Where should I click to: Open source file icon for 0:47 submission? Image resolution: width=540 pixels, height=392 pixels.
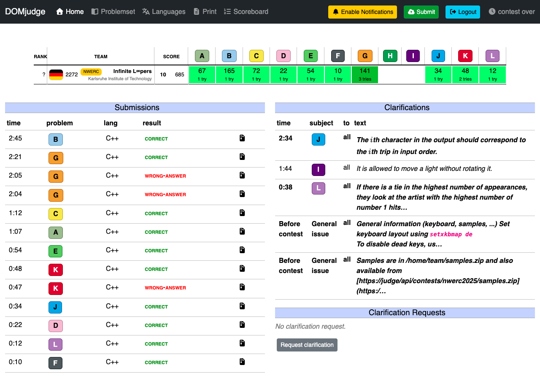(242, 287)
